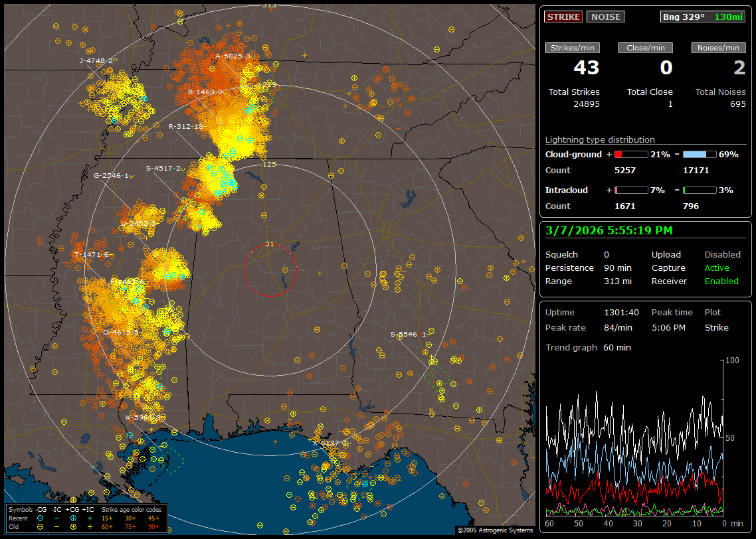756x539 pixels.
Task: Pick storm cell label T-1471-6
Action: [x=92, y=255]
